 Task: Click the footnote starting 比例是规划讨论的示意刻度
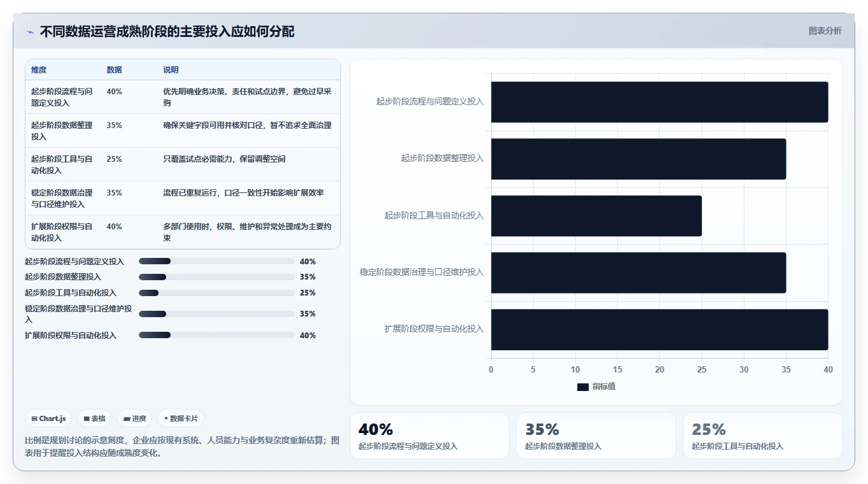pyautogui.click(x=182, y=446)
